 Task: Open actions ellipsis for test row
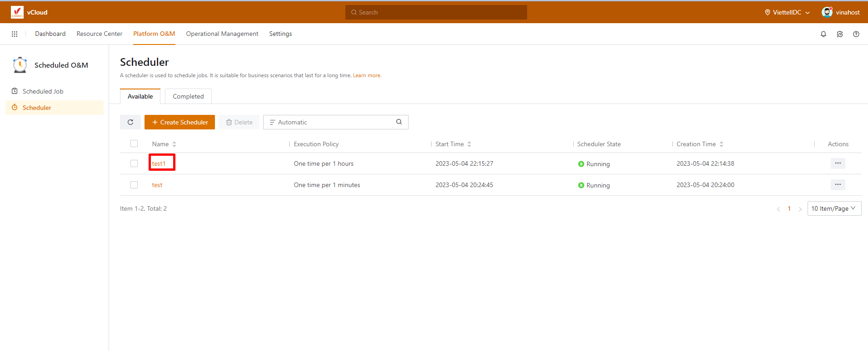click(x=838, y=185)
